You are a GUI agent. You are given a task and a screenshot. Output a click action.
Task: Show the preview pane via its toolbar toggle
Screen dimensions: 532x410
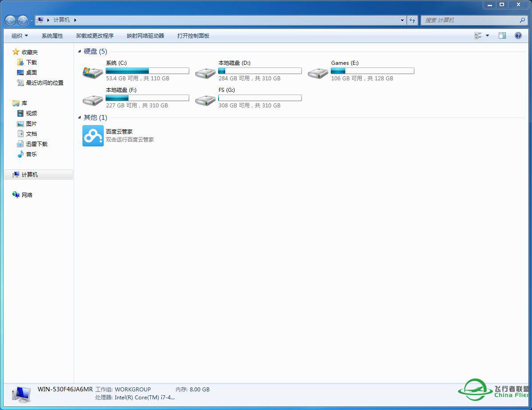point(502,35)
